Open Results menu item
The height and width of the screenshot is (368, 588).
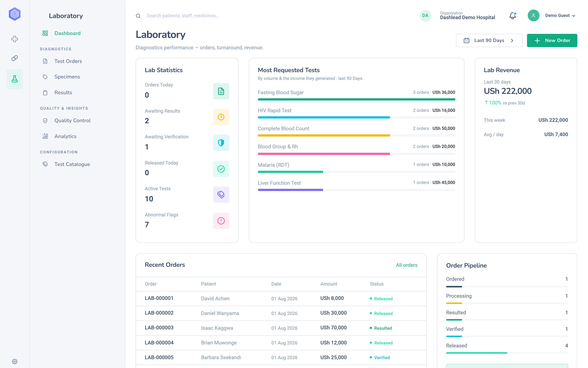coord(57,92)
